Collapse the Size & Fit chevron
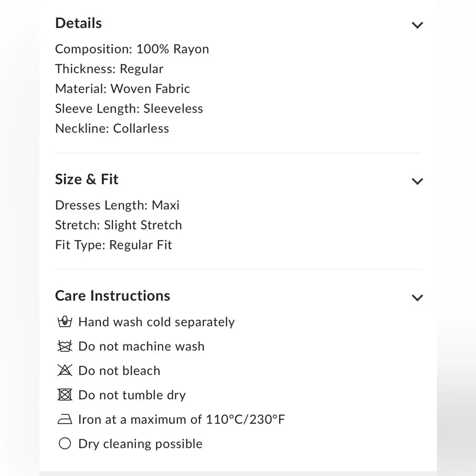Screen dimensions: 476x476 [417, 181]
